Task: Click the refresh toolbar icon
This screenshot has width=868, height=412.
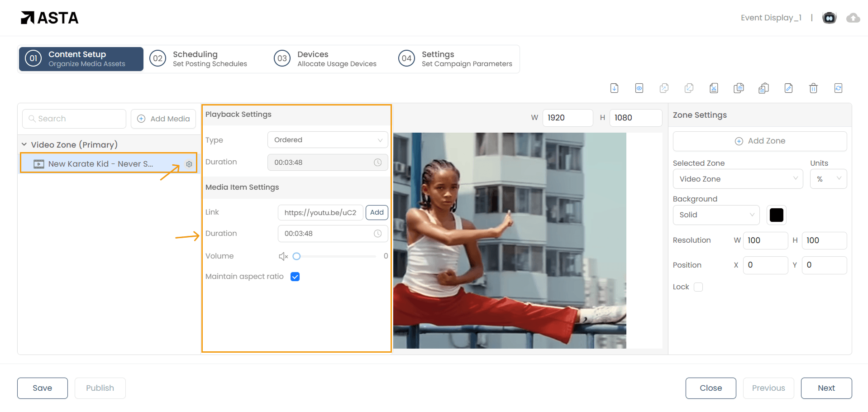Action: [838, 88]
